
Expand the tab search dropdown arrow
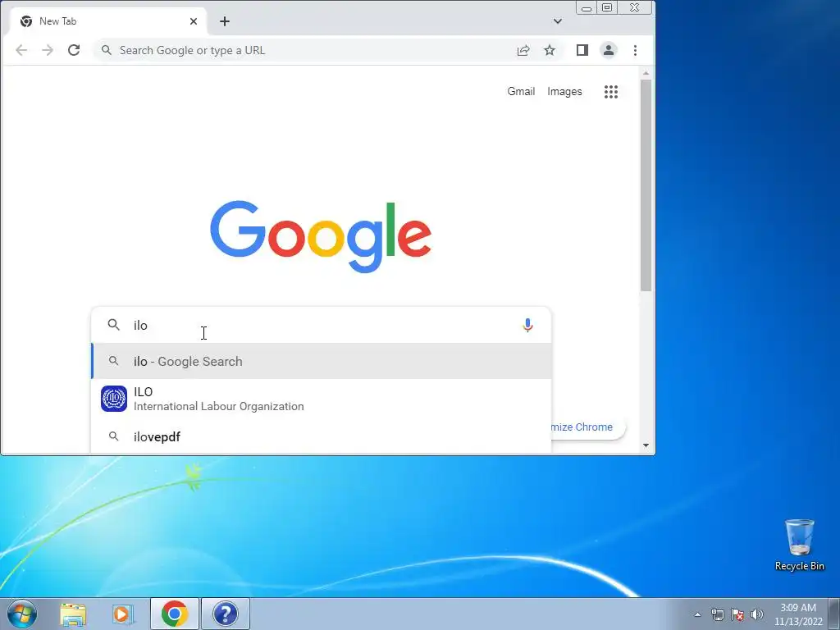click(558, 21)
